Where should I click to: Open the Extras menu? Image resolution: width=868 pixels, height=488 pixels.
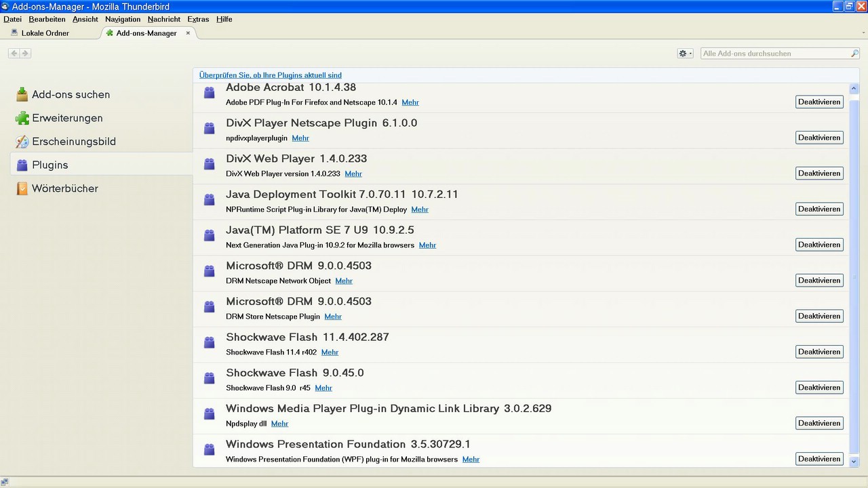tap(198, 19)
